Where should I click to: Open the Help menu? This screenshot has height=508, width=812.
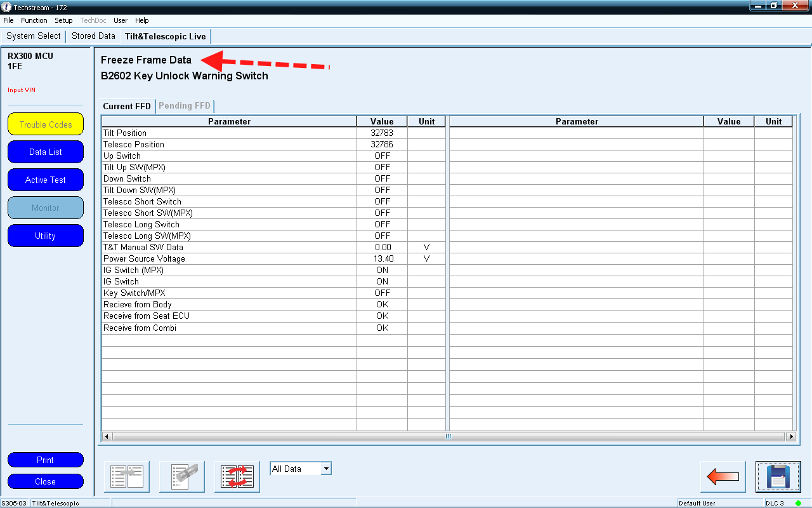[x=142, y=20]
